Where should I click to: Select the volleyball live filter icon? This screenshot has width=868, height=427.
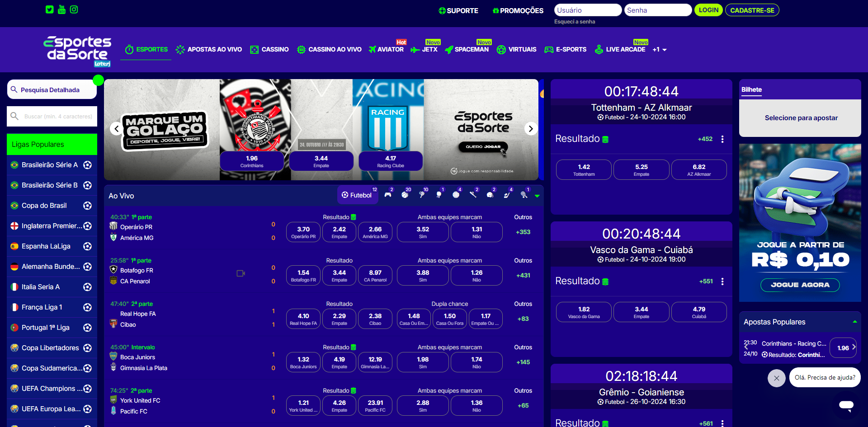point(456,195)
